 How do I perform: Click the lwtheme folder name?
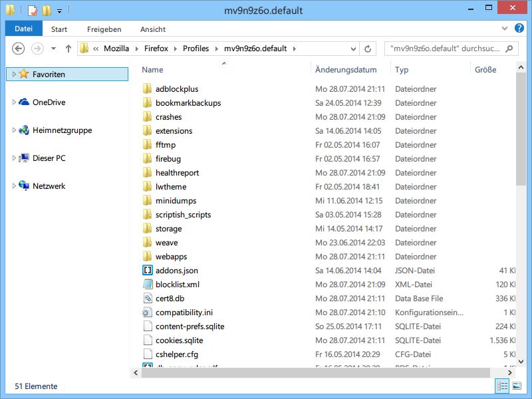pyautogui.click(x=171, y=187)
